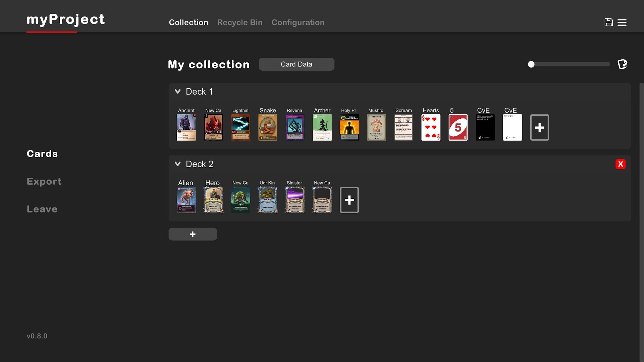Click the plus tile to add a card to Deck 1

(539, 127)
